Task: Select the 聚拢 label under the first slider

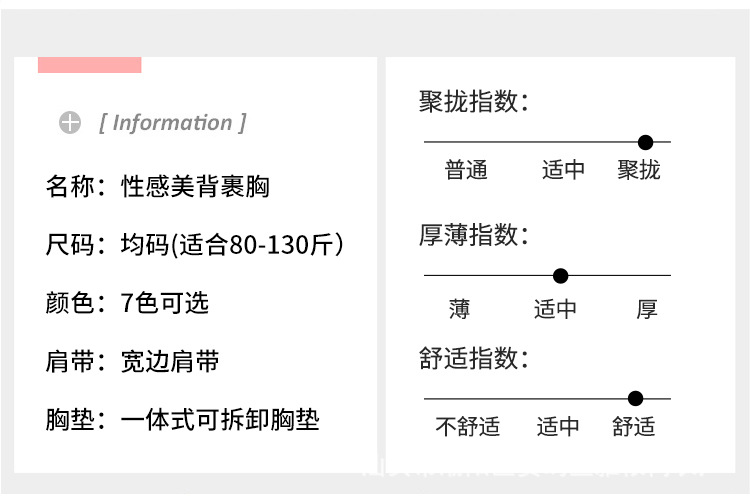Action: pos(639,170)
